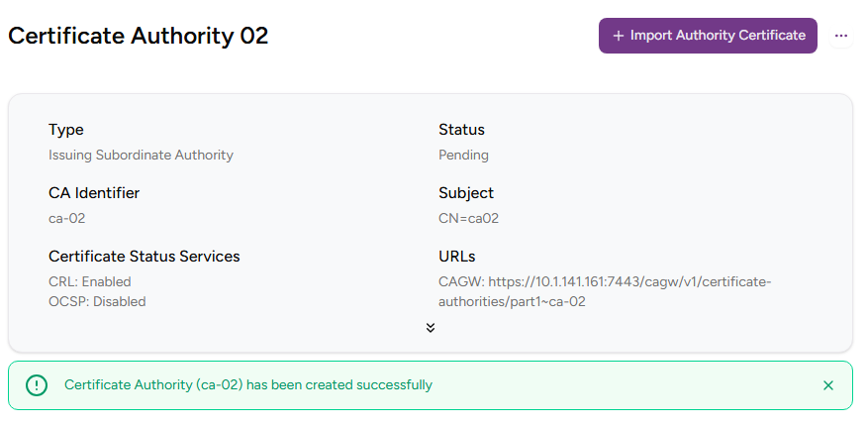Viewport: 868px width, 425px height.
Task: Click the URLs field label
Action: pos(455,257)
